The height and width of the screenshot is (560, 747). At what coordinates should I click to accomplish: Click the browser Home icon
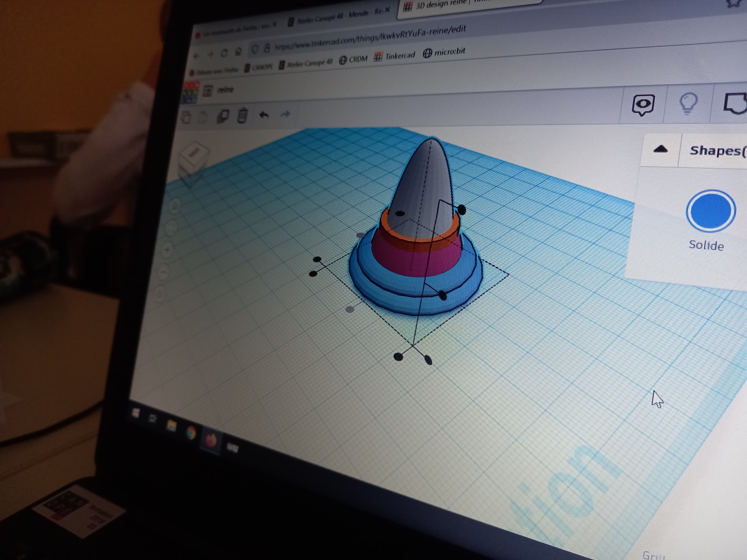239,52
